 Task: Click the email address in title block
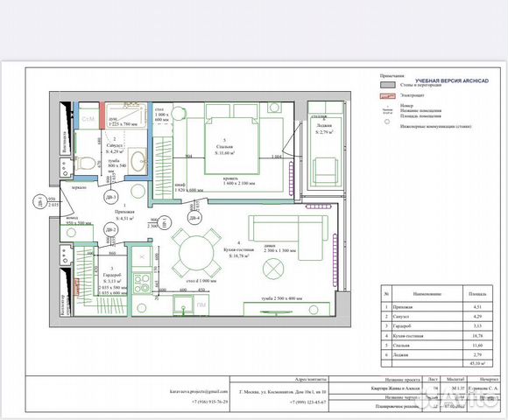(199, 391)
